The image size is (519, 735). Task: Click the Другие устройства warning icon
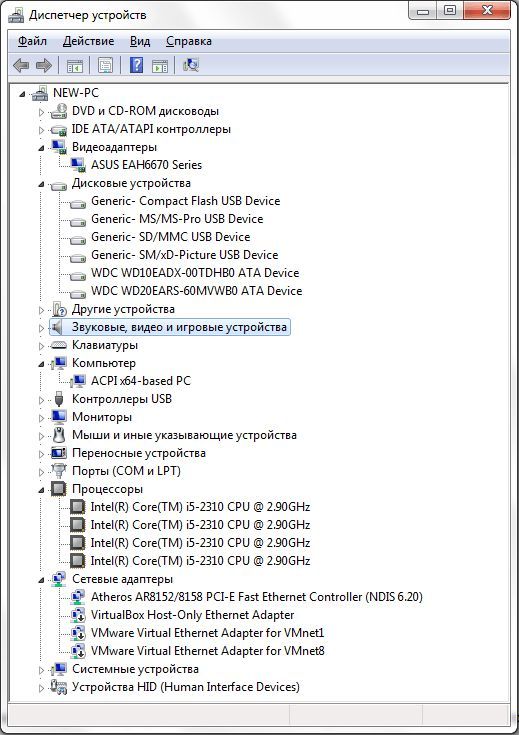59,309
